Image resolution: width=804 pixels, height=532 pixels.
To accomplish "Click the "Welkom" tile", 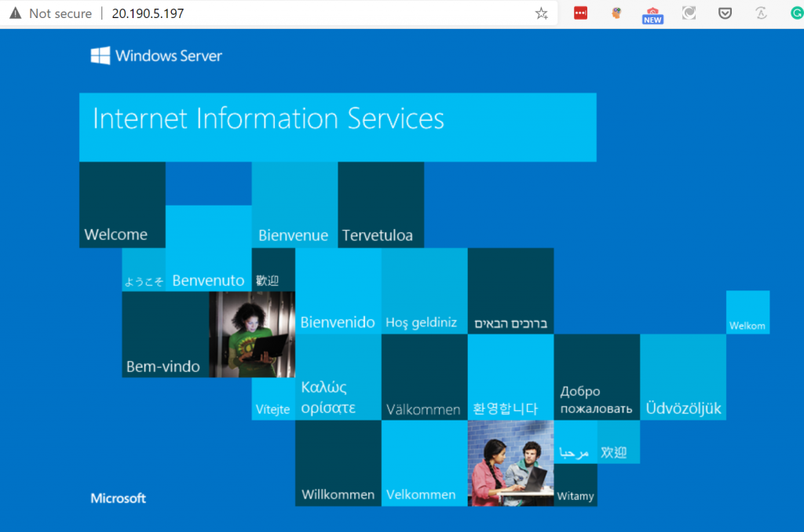I will [747, 312].
